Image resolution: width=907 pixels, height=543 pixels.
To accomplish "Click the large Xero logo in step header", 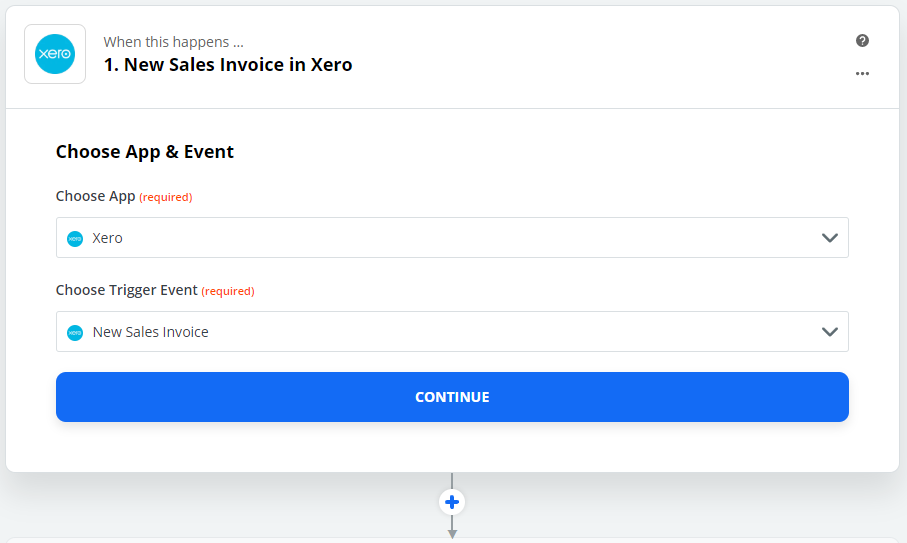I will [x=55, y=54].
